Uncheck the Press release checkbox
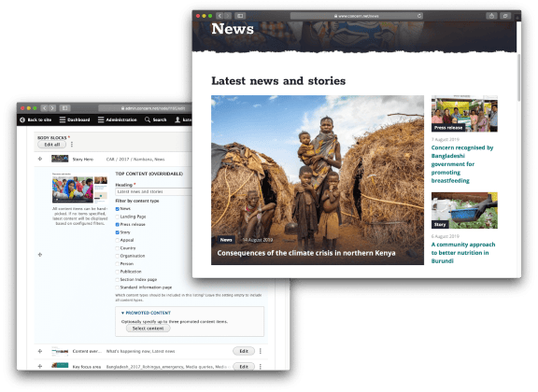Viewport: 538px width, 392px height. (x=118, y=225)
